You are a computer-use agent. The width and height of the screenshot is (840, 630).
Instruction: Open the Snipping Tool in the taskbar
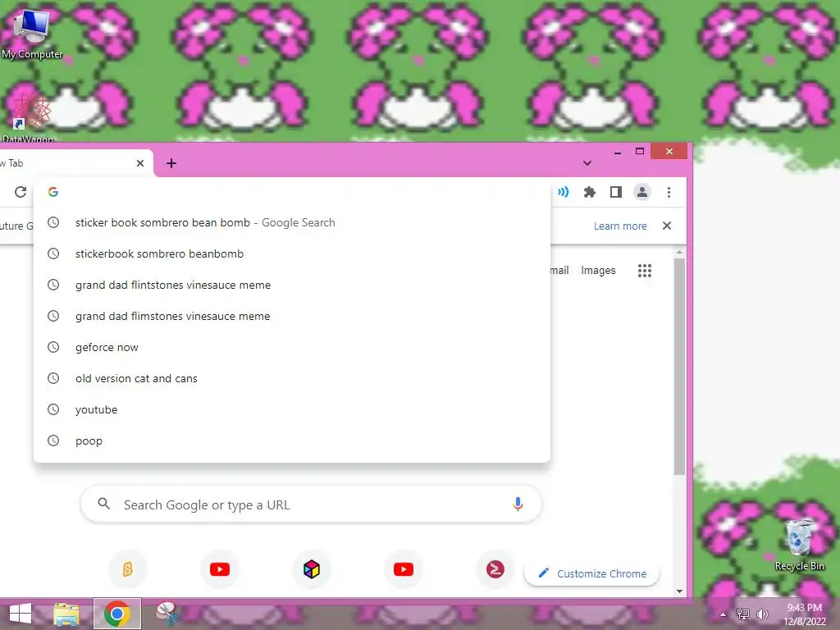point(167,614)
